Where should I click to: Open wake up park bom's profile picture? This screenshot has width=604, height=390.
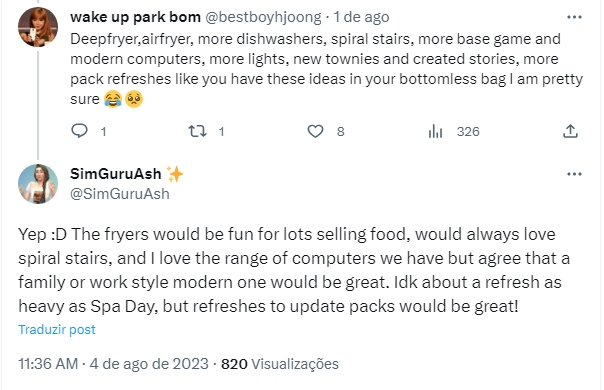(x=38, y=27)
